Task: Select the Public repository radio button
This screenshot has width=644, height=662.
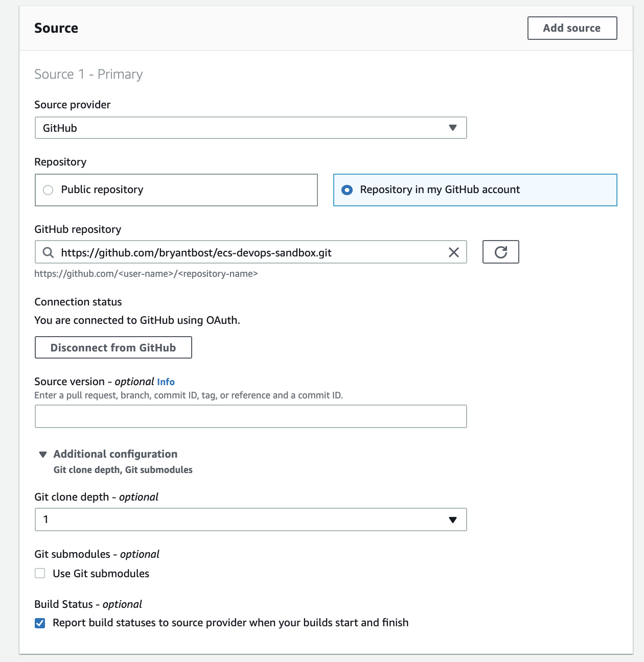Action: click(x=48, y=190)
